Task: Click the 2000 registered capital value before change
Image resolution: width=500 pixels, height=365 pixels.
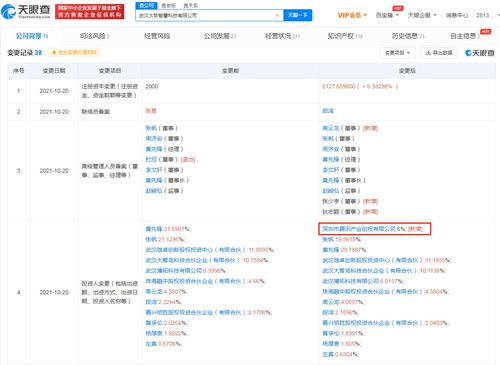Action: (x=152, y=86)
